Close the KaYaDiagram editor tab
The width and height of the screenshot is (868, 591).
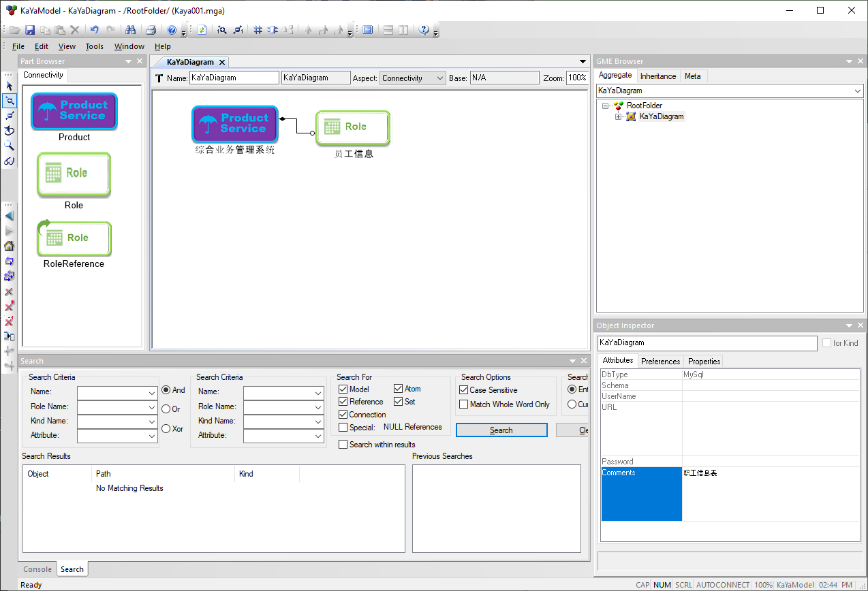(221, 62)
